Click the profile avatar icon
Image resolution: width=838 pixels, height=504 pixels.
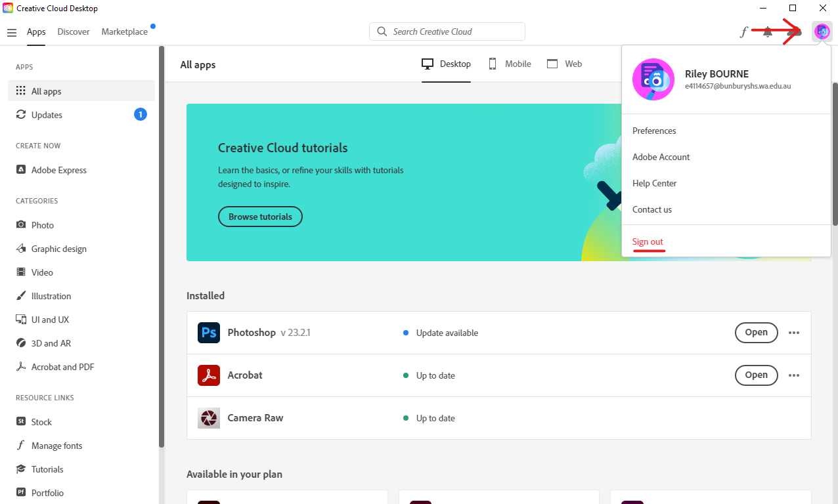coord(822,31)
